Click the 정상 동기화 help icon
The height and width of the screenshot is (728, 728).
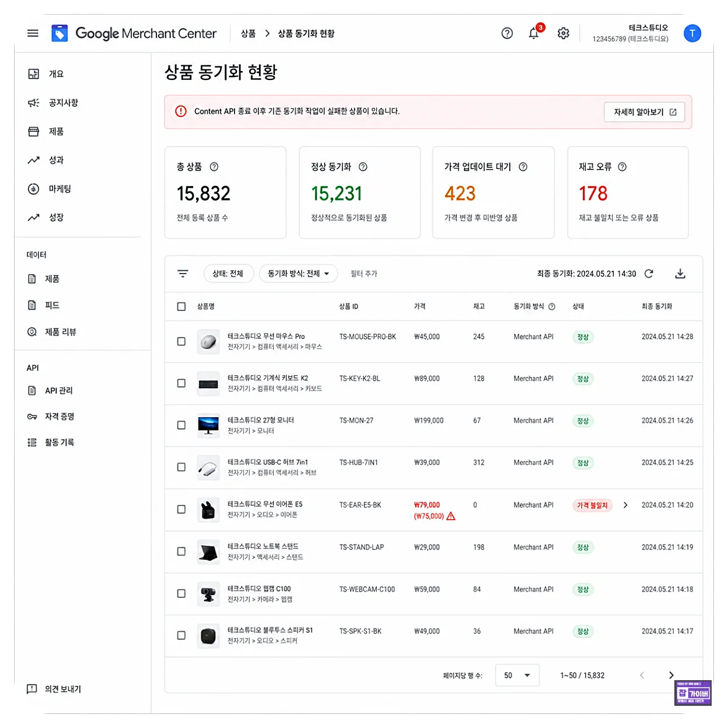[x=363, y=167]
